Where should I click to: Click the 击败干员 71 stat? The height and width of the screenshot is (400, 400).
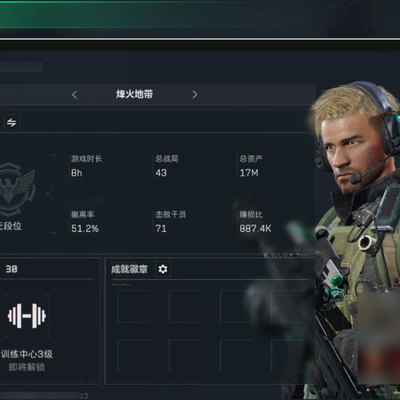click(170, 221)
